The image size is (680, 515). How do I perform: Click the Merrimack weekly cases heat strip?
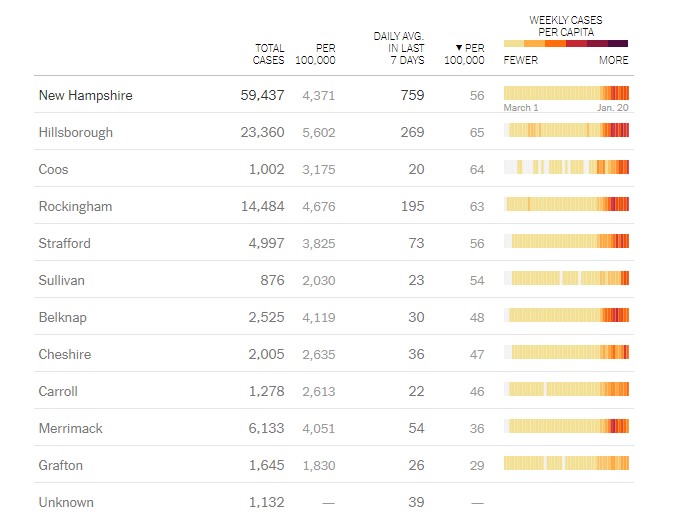pyautogui.click(x=567, y=426)
